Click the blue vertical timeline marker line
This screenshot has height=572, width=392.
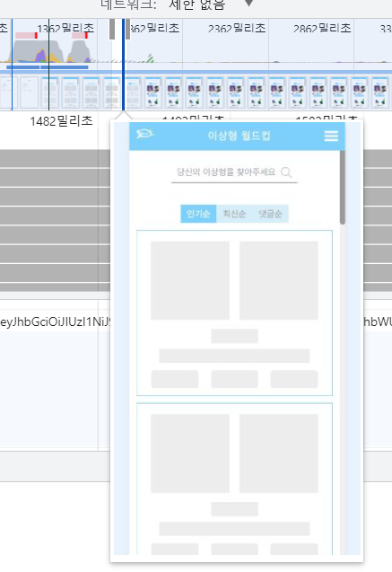pos(123,65)
